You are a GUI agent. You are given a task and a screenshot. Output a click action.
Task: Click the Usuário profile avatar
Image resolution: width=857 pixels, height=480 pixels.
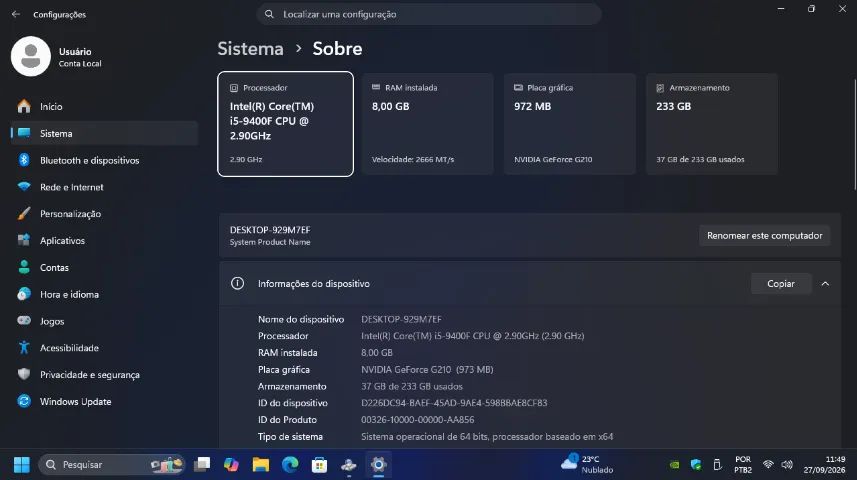point(31,56)
